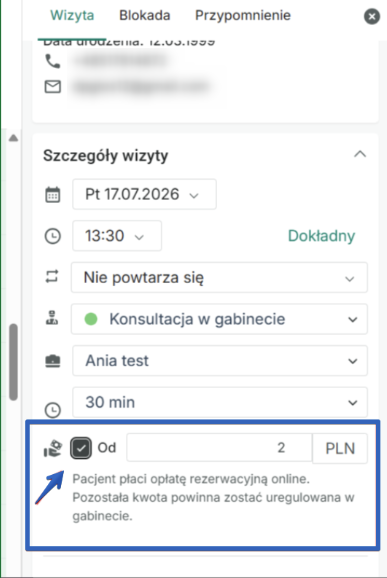The height and width of the screenshot is (578, 387).
Task: Collapse the Szczegóły wizyty section
Action: [360, 154]
